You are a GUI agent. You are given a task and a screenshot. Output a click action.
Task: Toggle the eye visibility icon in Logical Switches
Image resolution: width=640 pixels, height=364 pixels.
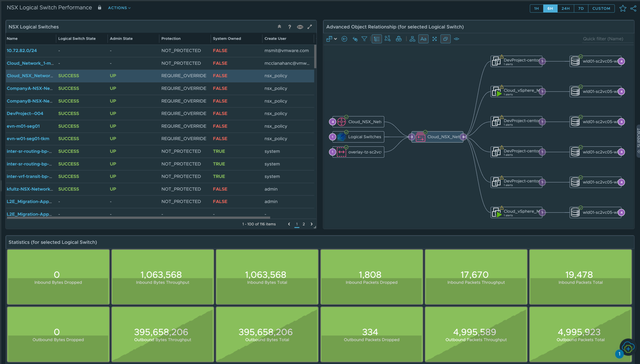[300, 27]
